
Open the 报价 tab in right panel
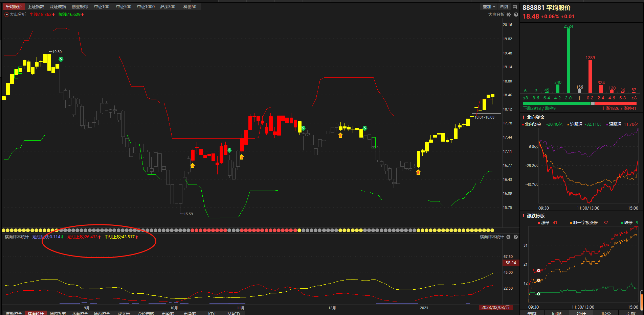pos(606,313)
